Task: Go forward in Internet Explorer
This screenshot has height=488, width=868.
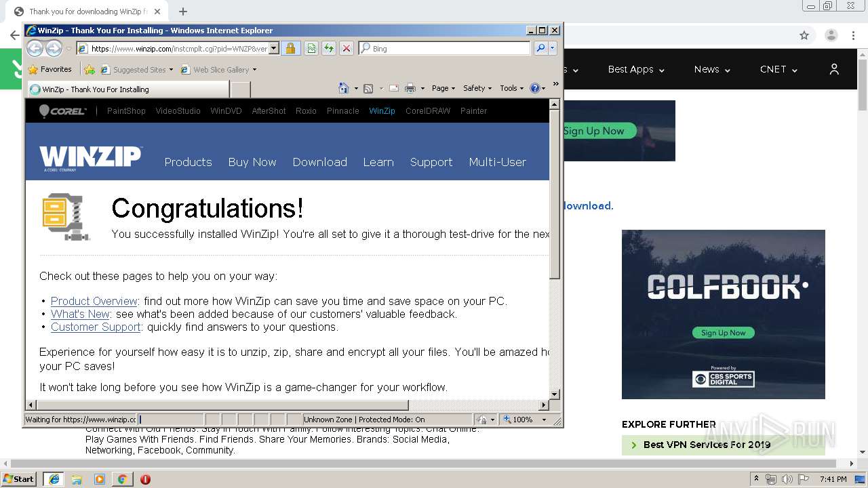Action: pos(54,48)
